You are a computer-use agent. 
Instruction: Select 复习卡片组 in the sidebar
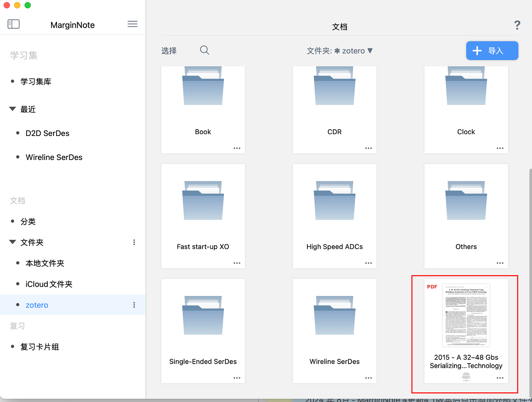coord(40,347)
